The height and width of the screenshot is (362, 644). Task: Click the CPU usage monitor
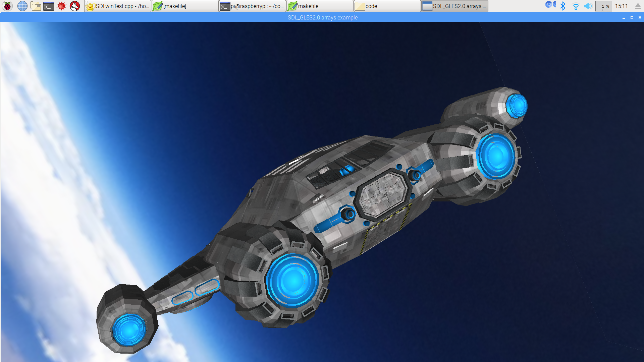coord(603,6)
